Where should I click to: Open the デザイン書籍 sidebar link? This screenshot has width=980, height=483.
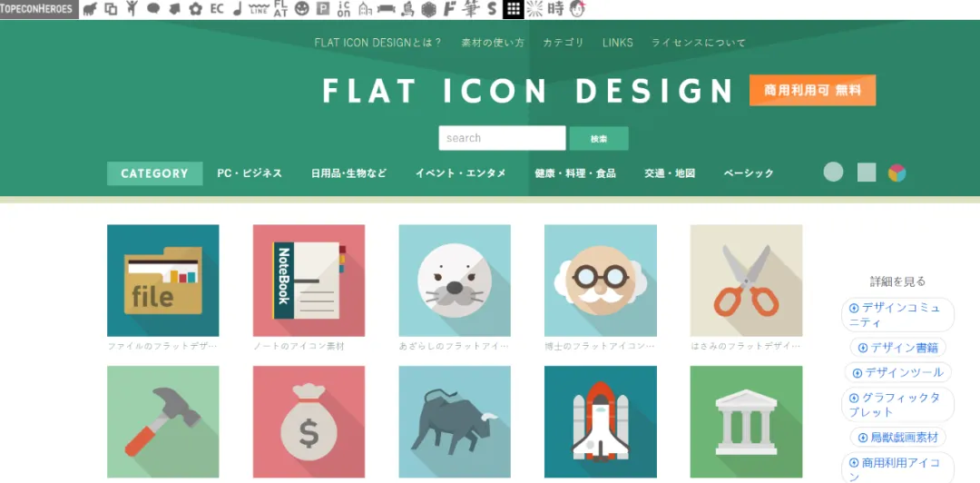(x=897, y=347)
